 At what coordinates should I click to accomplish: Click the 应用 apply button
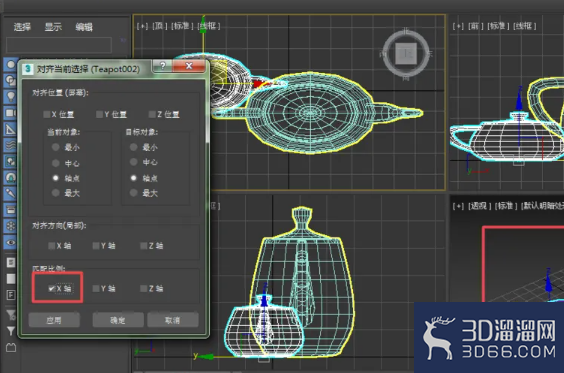pyautogui.click(x=54, y=320)
